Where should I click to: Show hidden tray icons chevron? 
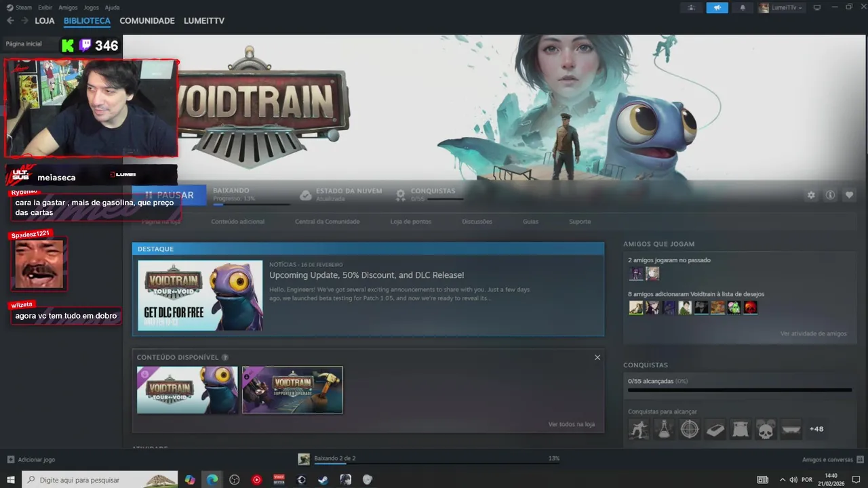pos(782,480)
